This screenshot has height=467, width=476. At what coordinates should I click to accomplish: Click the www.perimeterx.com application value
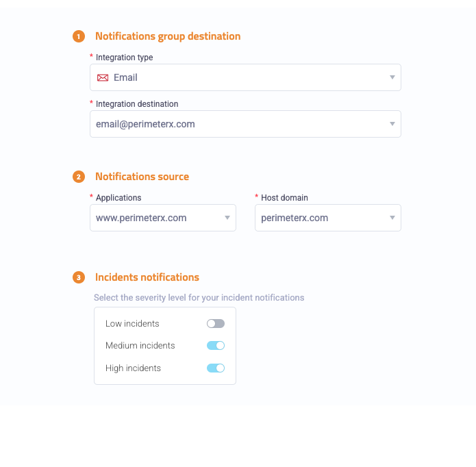pos(141,218)
